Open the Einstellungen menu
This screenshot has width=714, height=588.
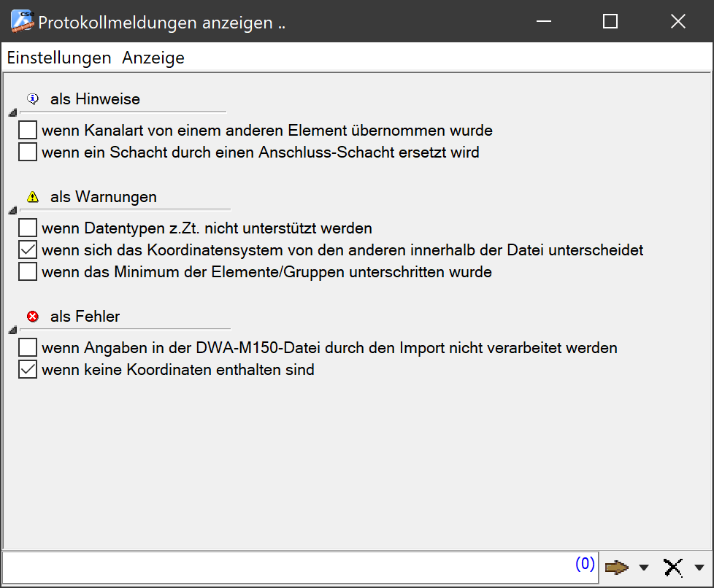[59, 58]
